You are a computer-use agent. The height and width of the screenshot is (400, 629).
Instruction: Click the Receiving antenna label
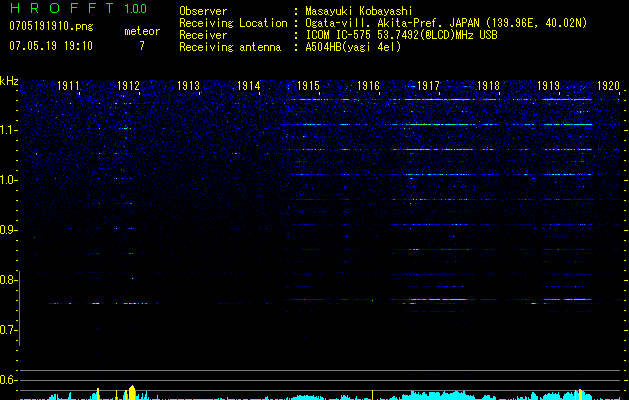click(x=230, y=47)
